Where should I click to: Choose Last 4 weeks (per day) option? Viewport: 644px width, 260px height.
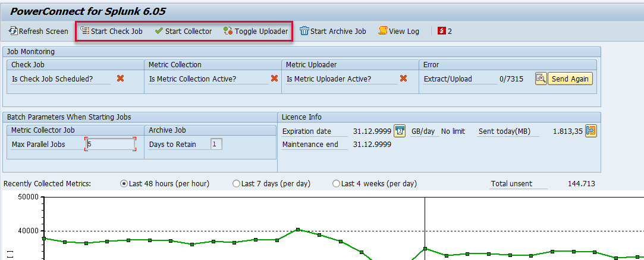point(337,184)
